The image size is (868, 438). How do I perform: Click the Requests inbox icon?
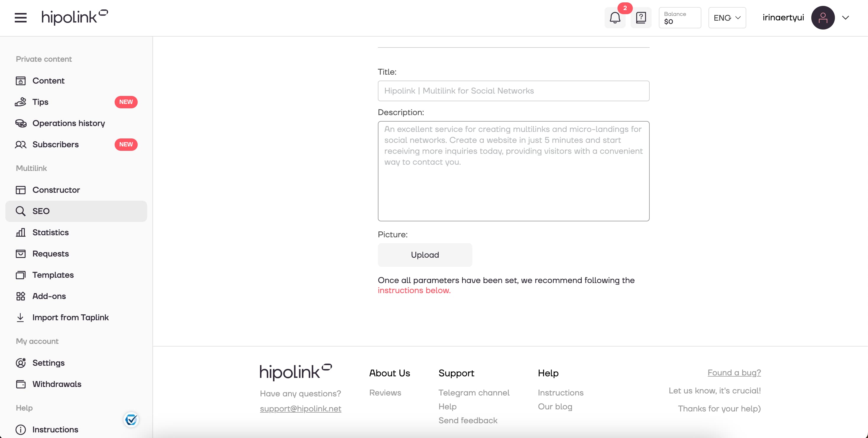(x=21, y=254)
